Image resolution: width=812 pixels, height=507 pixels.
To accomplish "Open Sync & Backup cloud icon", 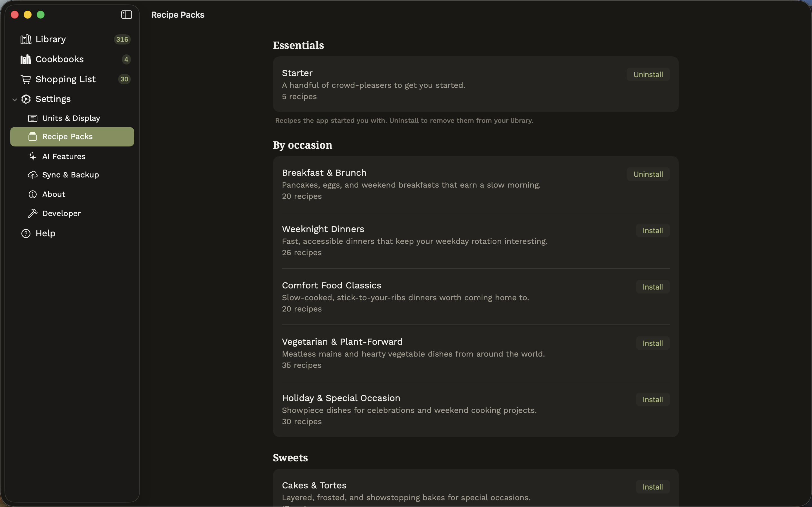I will click(32, 175).
